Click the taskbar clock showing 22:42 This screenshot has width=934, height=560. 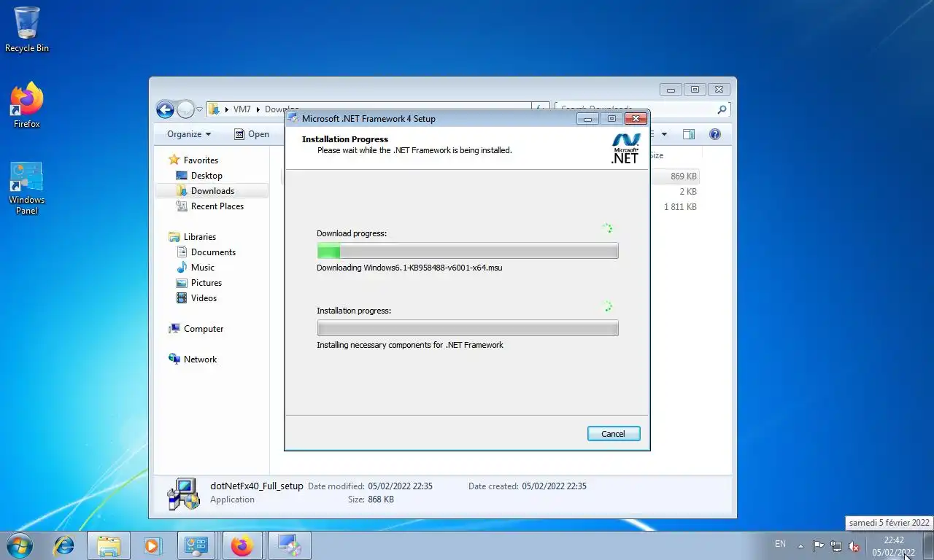893,546
